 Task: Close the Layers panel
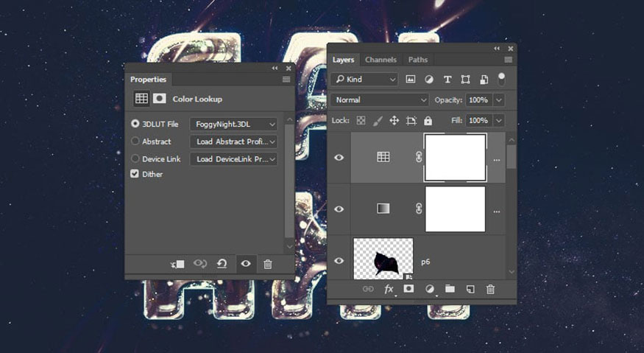[511, 49]
